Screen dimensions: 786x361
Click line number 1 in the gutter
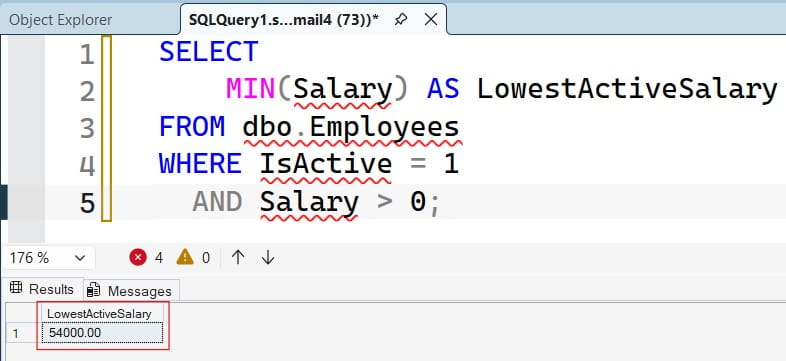[x=87, y=54]
